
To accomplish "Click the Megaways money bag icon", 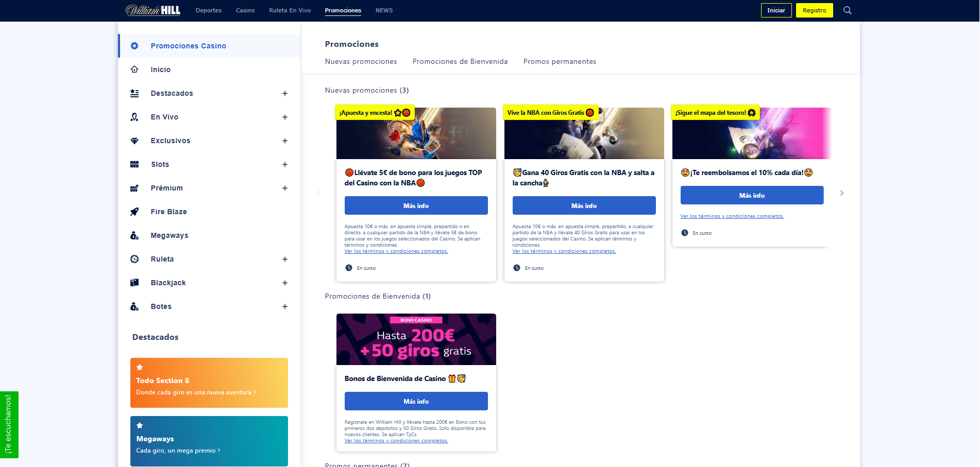I will [134, 235].
